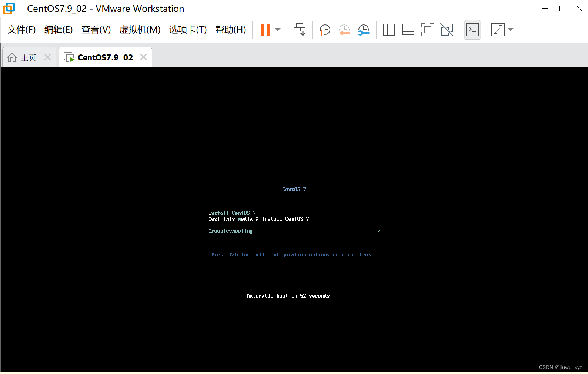588x374 pixels.
Task: Close the VMware Workstation window
Action: click(x=579, y=9)
